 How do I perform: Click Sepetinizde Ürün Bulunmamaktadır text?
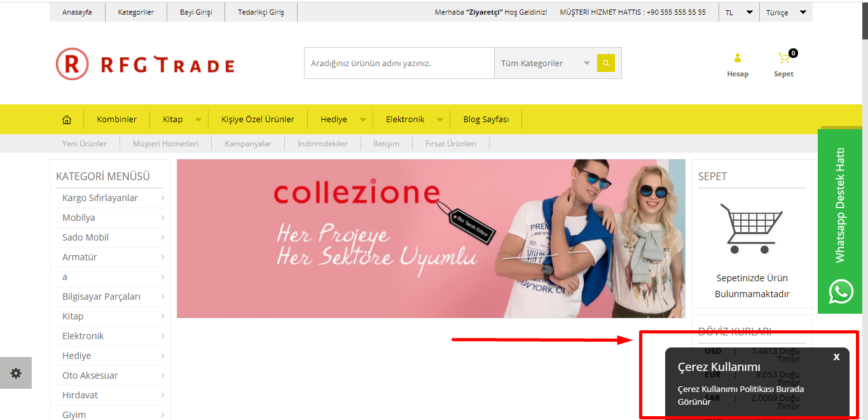click(752, 286)
